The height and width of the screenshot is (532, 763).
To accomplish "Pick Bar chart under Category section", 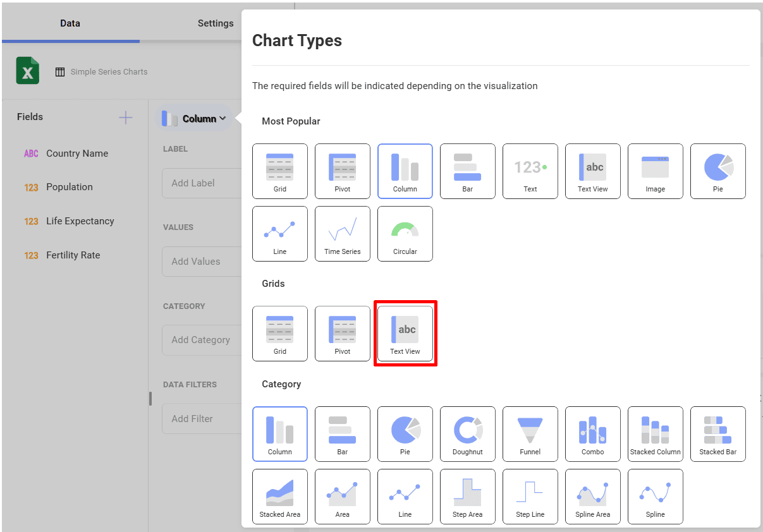I will pyautogui.click(x=343, y=434).
